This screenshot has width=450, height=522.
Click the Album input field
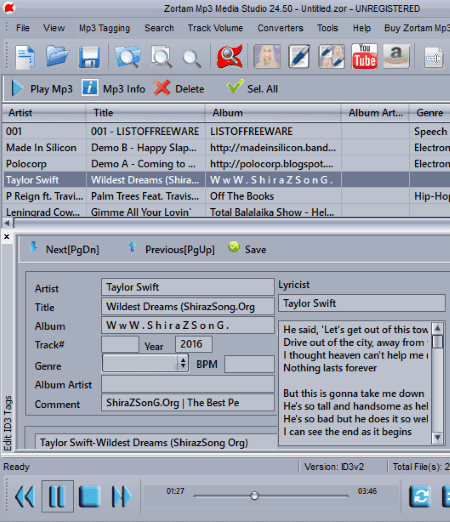click(188, 325)
